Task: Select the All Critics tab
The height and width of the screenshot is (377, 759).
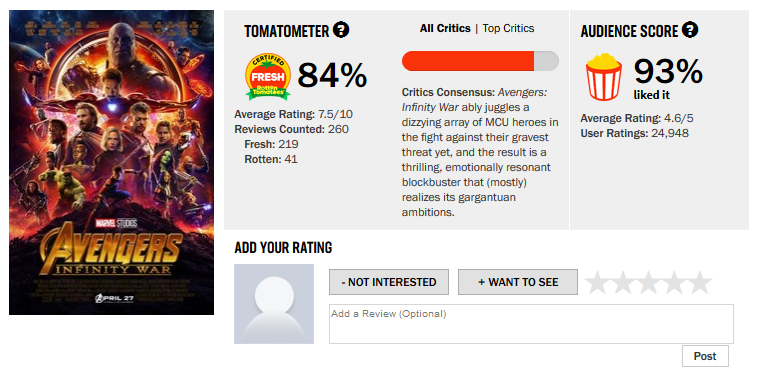Action: pos(445,28)
